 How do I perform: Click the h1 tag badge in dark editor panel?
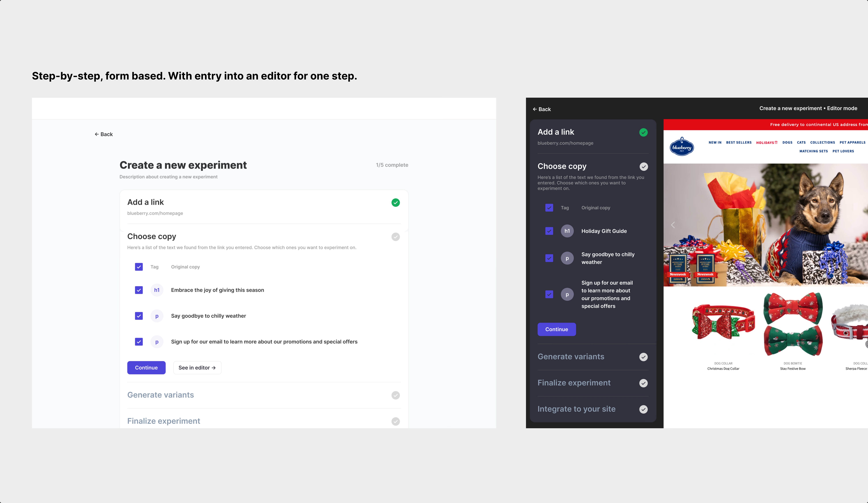(567, 231)
